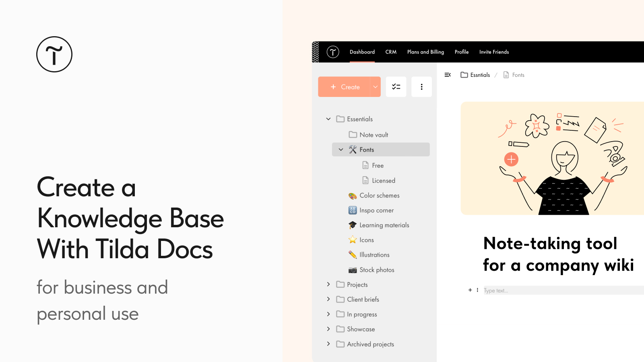Click the Stock photos camera icon

(x=353, y=270)
